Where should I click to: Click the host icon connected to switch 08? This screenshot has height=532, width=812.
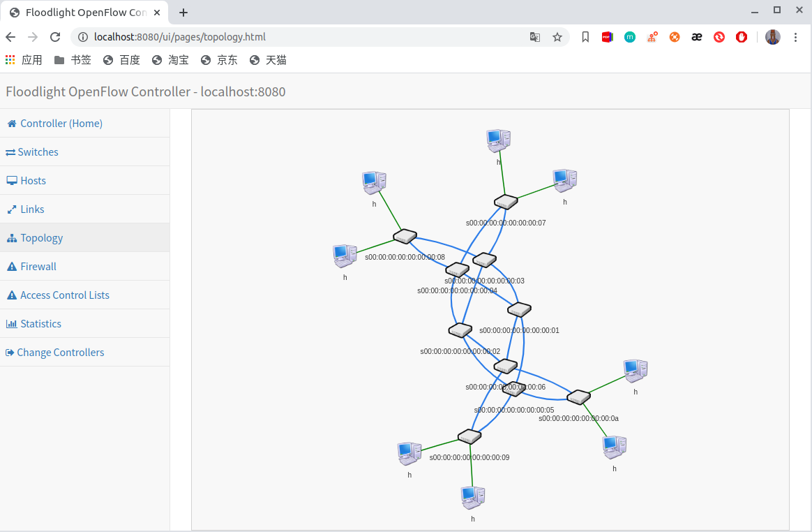click(x=345, y=257)
